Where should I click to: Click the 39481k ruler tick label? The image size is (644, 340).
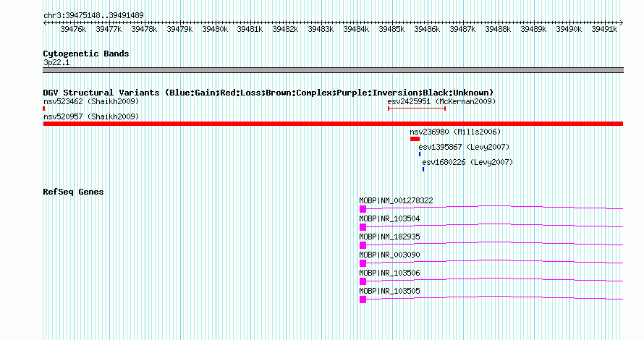click(x=250, y=29)
